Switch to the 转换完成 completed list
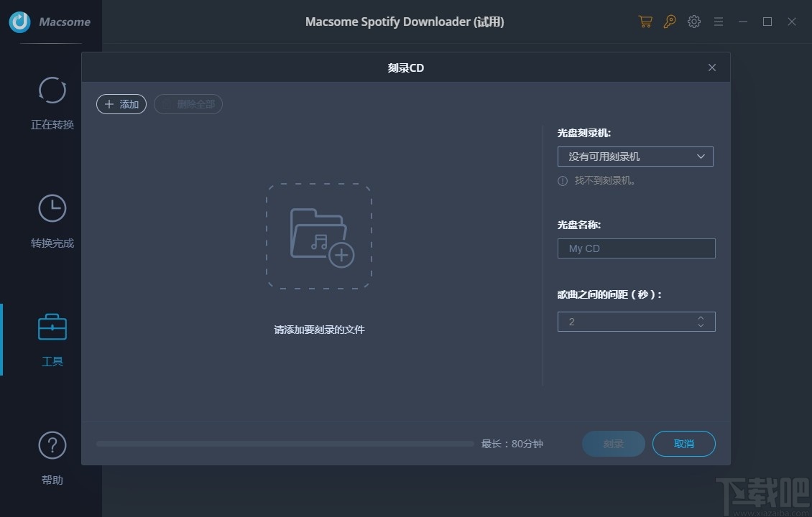Image resolution: width=812 pixels, height=517 pixels. point(52,219)
